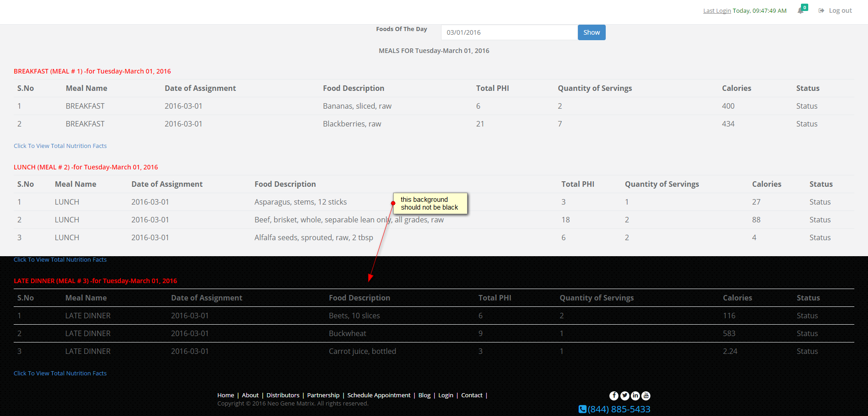The width and height of the screenshot is (868, 416).
Task: Select the 'Beets, 10 slices' food description
Action: (x=354, y=316)
